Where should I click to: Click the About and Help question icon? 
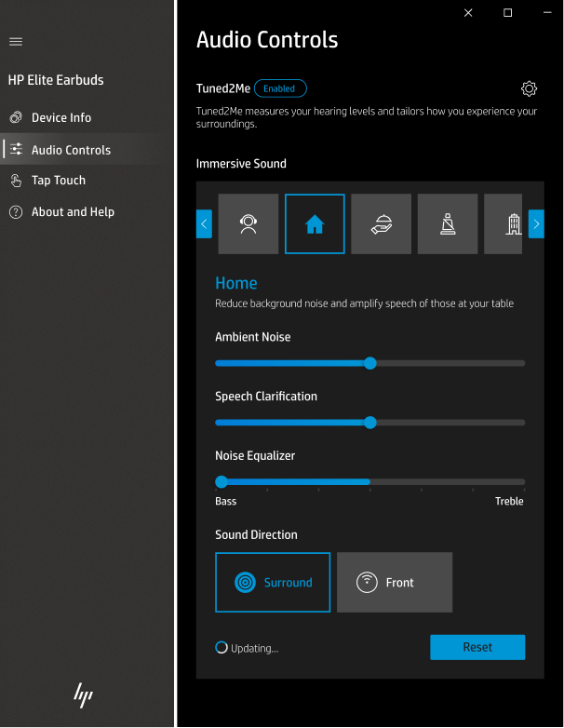[16, 212]
